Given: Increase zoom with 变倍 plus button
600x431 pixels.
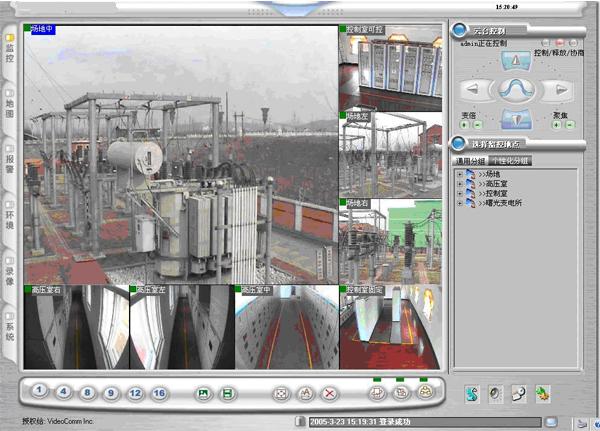Looking at the screenshot, I should point(466,125).
